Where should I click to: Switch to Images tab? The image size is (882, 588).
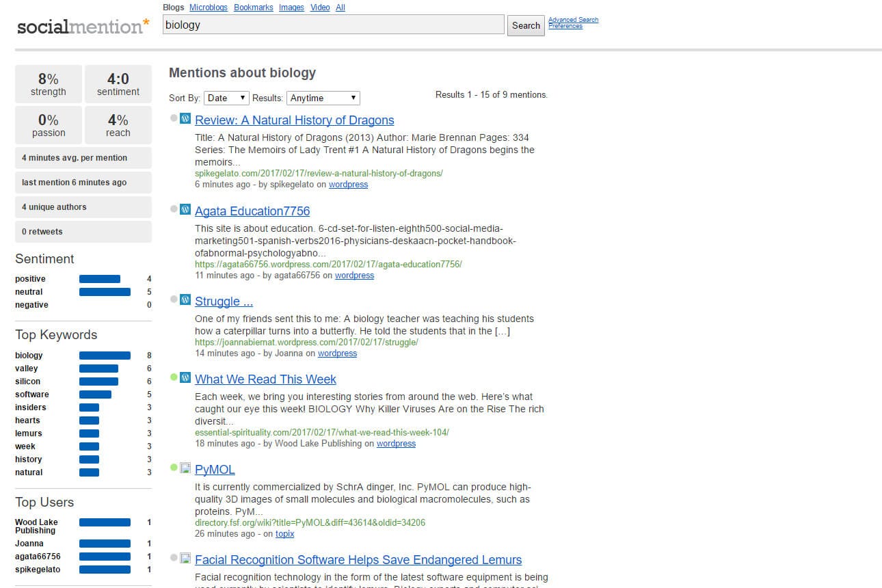(291, 8)
